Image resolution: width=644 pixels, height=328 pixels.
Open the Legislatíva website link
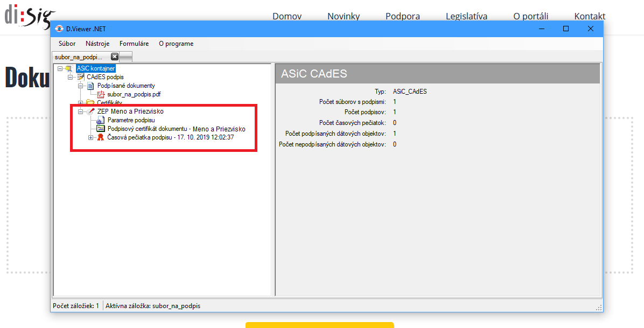point(466,16)
